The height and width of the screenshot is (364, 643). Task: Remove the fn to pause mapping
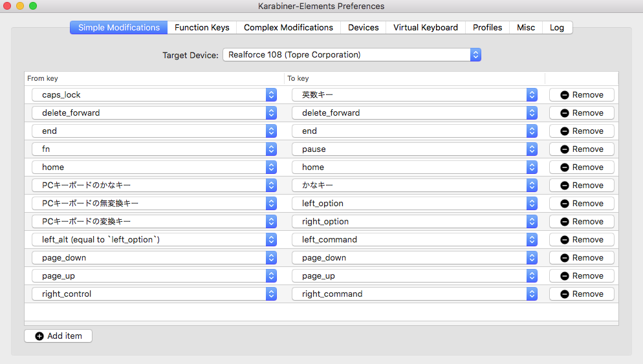[x=582, y=149]
